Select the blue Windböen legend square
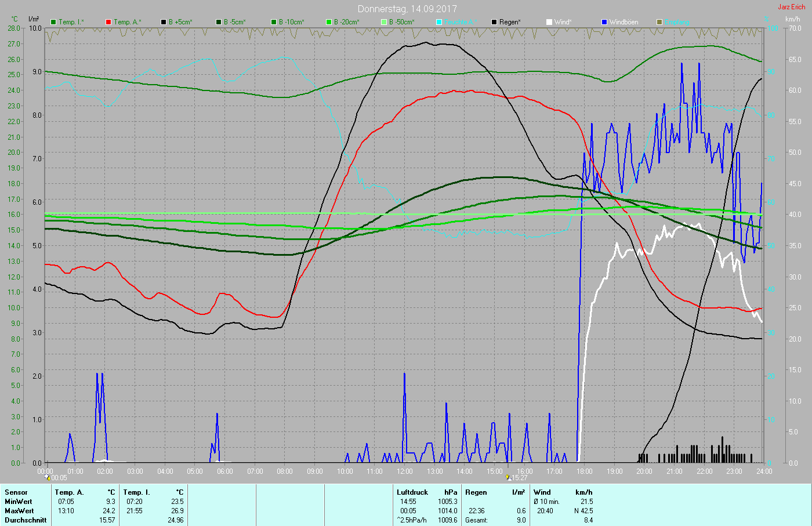This screenshot has width=812, height=526. (x=604, y=22)
